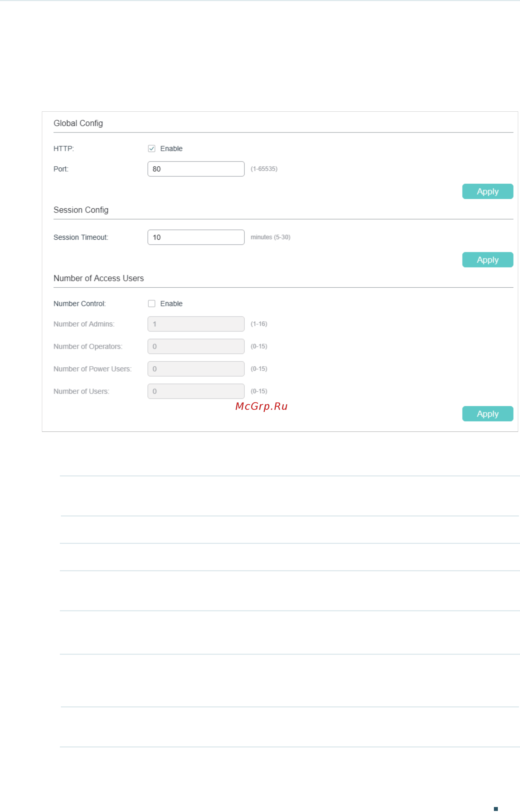Click the Number of Users field
This screenshot has height=812, width=520.
click(196, 391)
